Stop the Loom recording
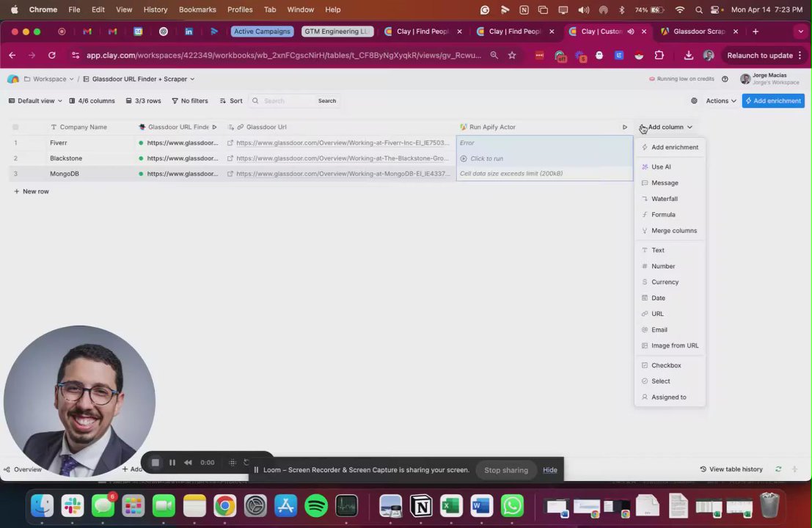The height and width of the screenshot is (528, 812). point(156,463)
